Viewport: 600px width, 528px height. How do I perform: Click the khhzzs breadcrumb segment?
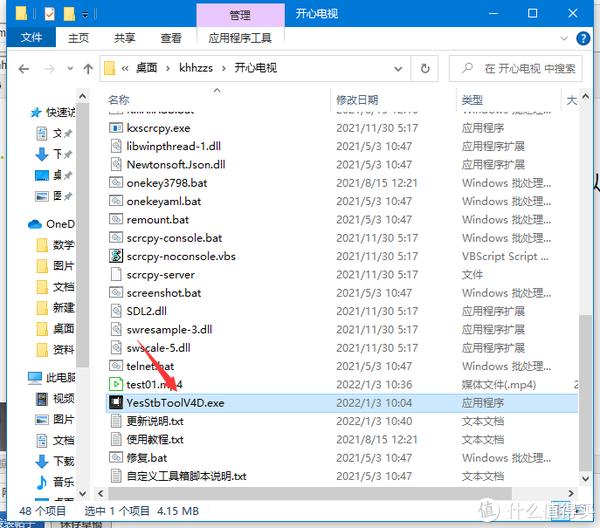196,68
